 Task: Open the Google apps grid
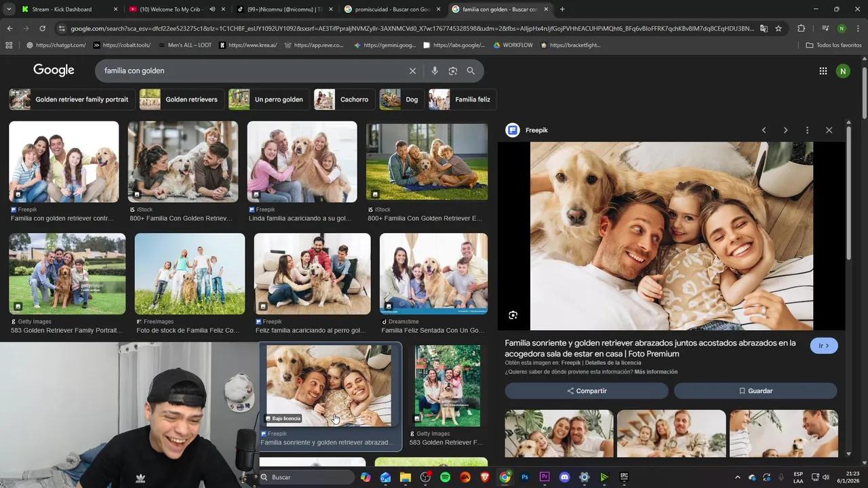tap(823, 70)
